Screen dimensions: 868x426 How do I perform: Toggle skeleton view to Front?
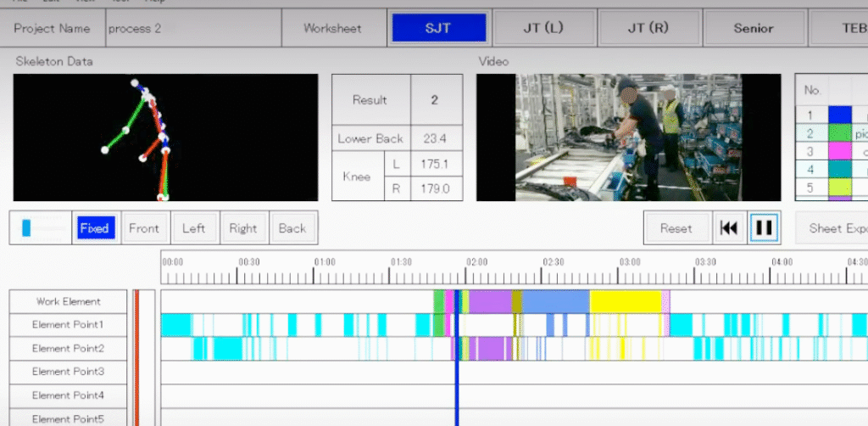pos(144,227)
